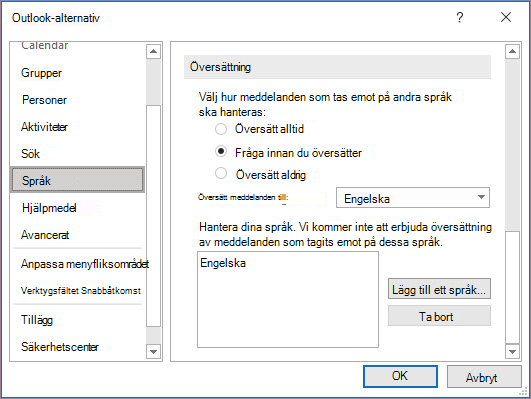Image resolution: width=531 pixels, height=399 pixels.
Task: Open the Tillägg category
Action: 37,320
